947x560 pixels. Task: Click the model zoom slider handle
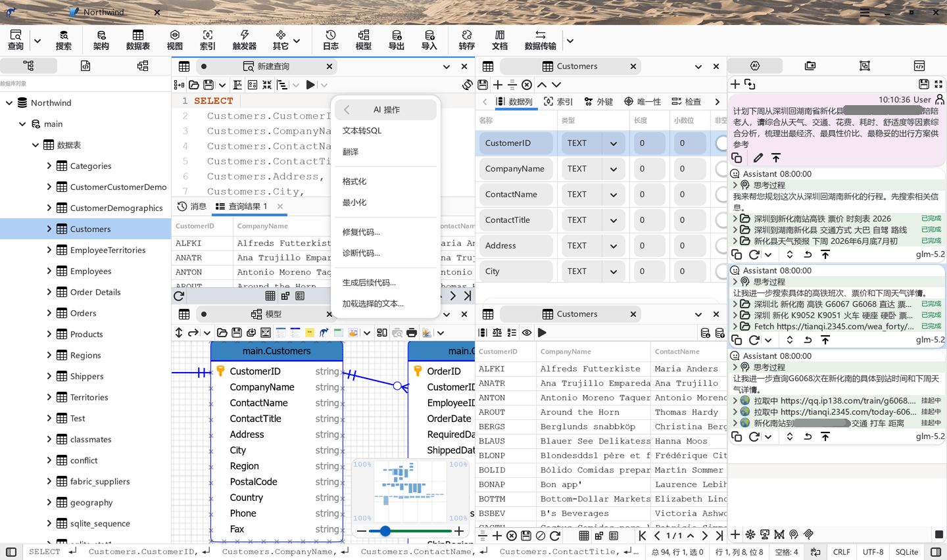[x=385, y=530]
